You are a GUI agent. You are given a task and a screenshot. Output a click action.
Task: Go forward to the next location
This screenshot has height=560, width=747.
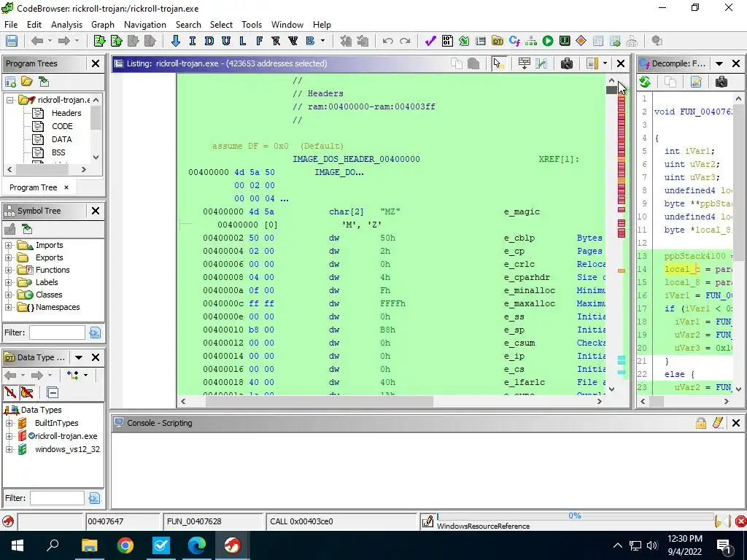click(x=63, y=41)
